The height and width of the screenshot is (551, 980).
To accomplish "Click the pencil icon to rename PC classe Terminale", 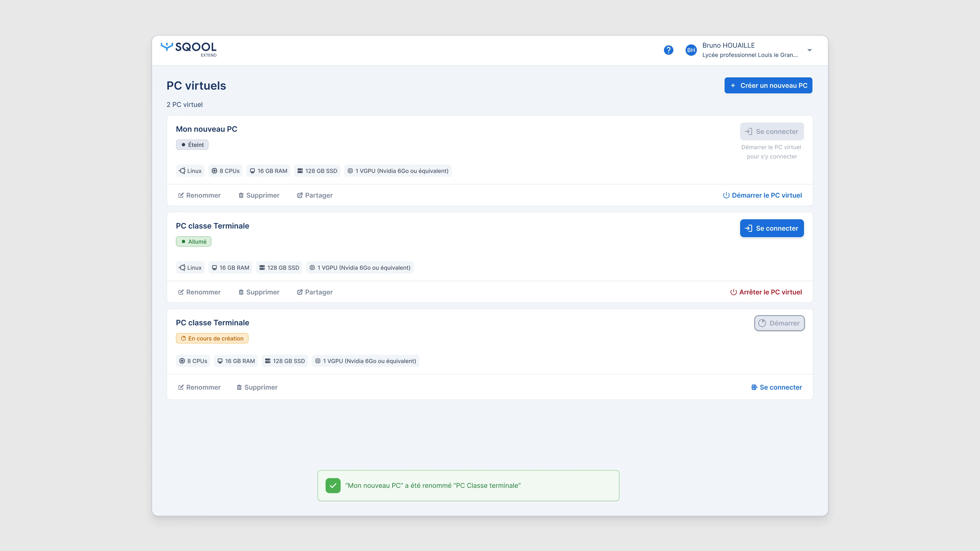I will [x=181, y=292].
